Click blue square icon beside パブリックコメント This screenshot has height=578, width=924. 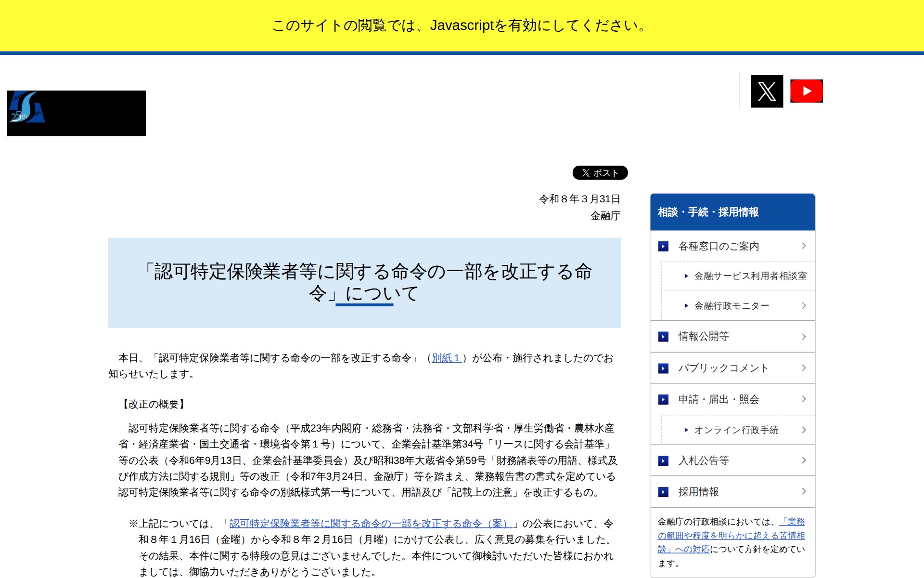coord(663,368)
